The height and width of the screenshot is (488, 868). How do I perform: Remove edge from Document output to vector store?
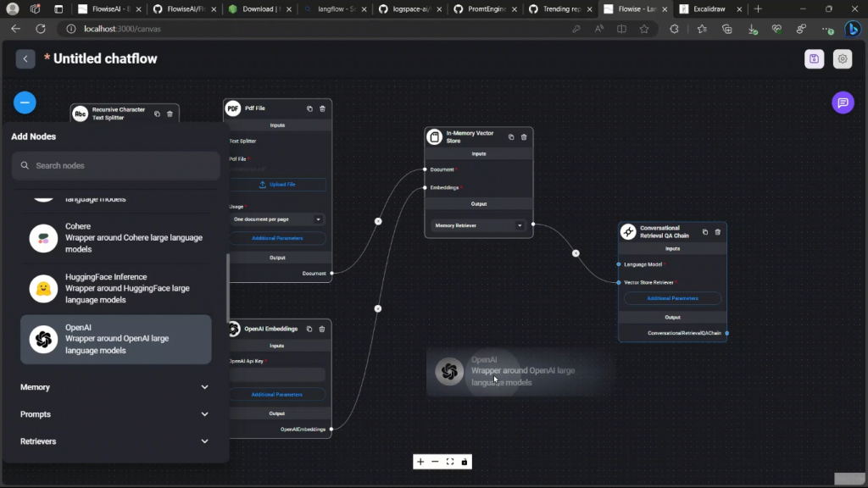click(x=378, y=221)
